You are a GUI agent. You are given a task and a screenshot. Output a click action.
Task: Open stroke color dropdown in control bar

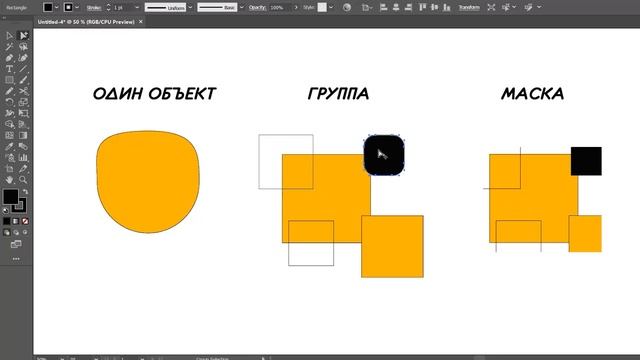pos(77,7)
